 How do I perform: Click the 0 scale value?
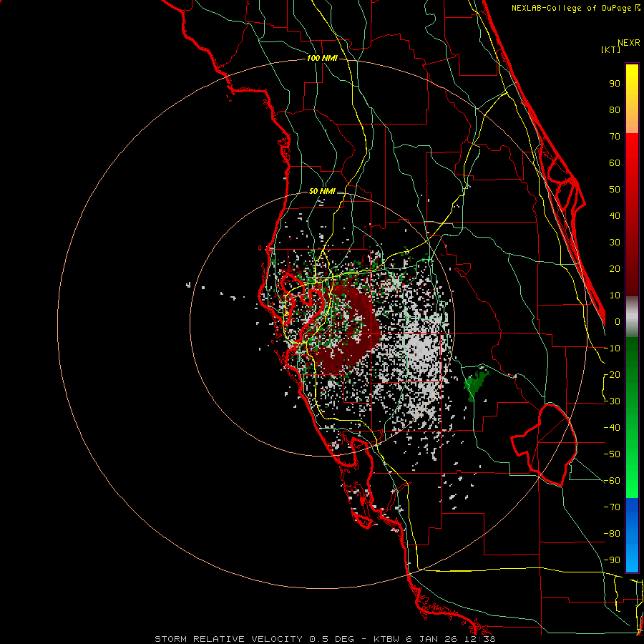coord(618,322)
